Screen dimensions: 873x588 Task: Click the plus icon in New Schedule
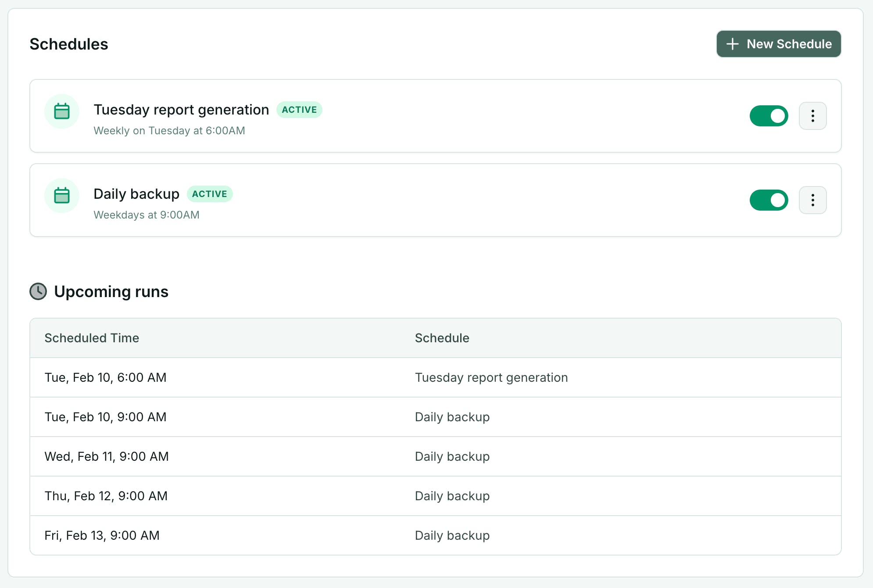(732, 44)
